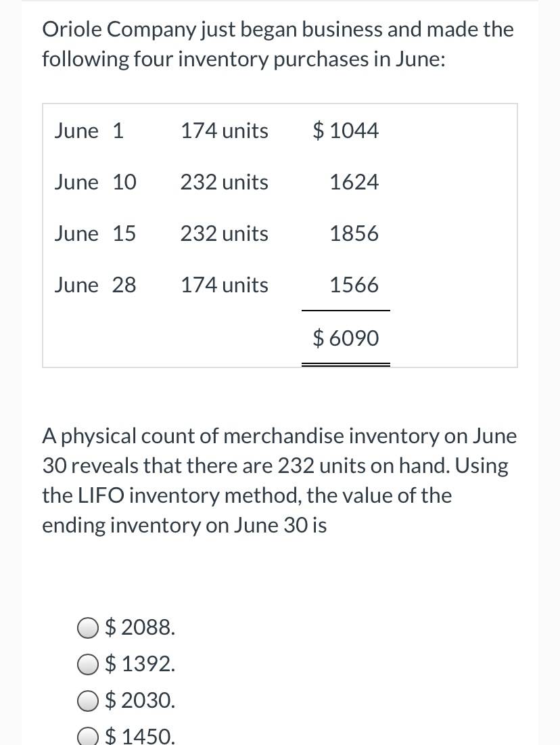Screen dimensions: 560x745
Task: Click the $ 1044 cost value
Action: [x=346, y=131]
